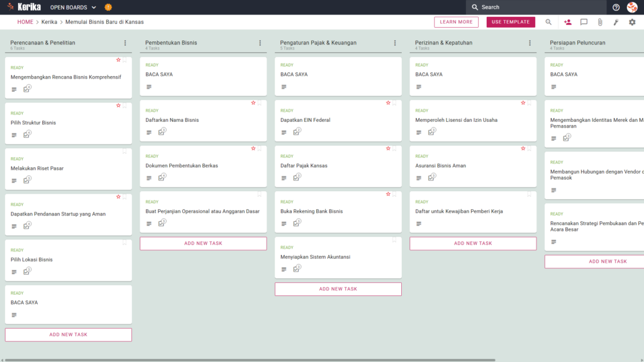Open details icon on Dokumen Pembentukan Berkas
This screenshot has height=362, width=644.
pyautogui.click(x=149, y=178)
